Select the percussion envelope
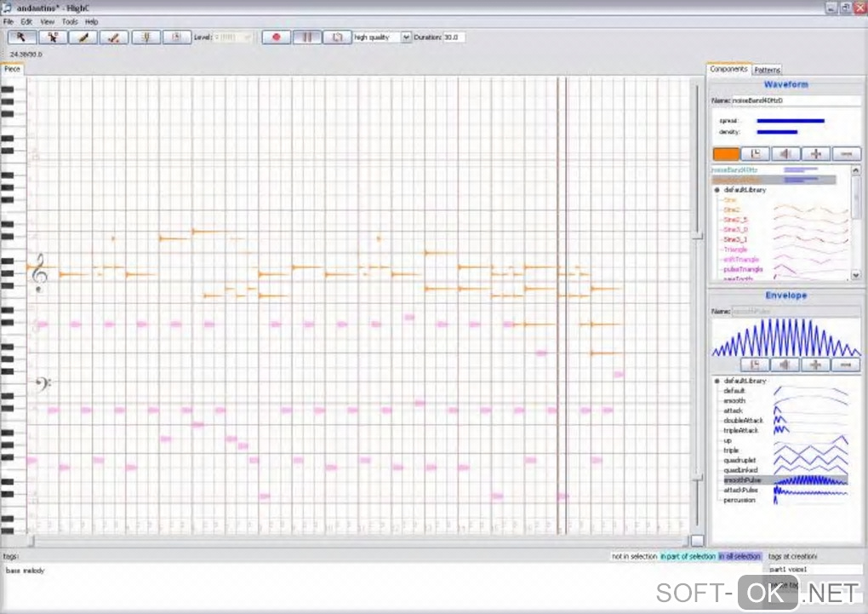 [x=739, y=501]
